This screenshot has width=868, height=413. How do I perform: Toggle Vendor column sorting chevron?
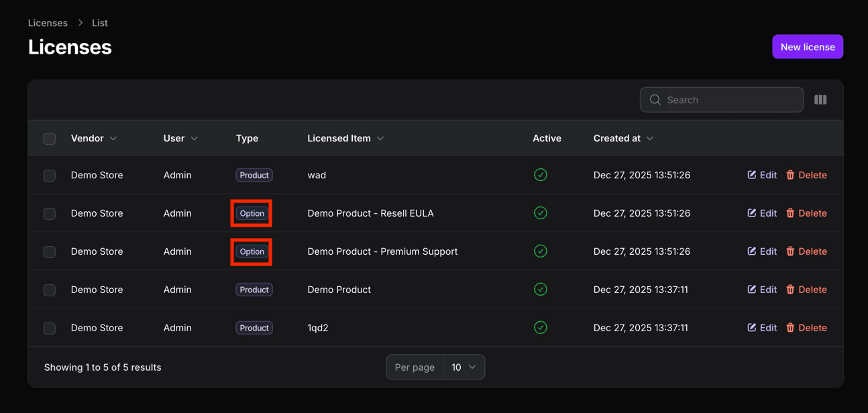113,138
